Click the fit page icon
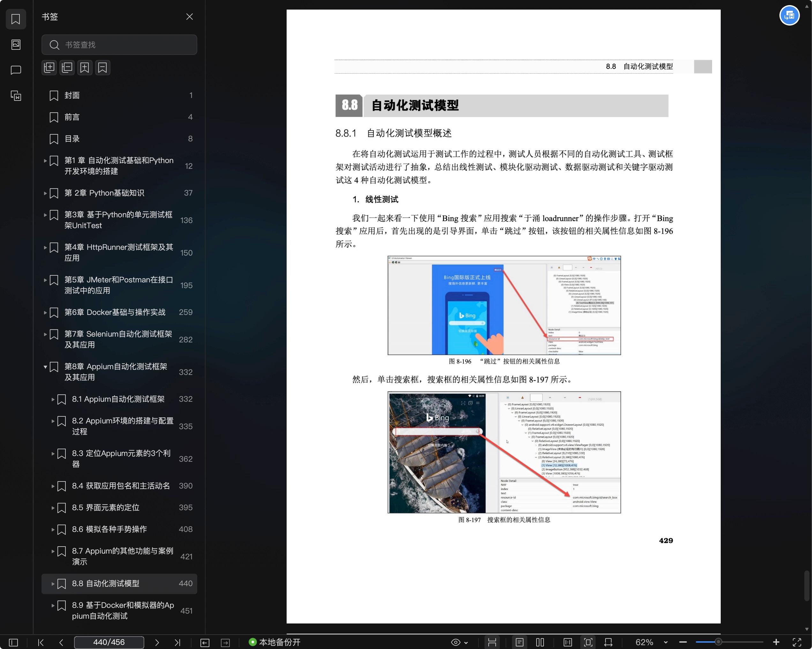Screen dimensions: 812x649 point(588,642)
